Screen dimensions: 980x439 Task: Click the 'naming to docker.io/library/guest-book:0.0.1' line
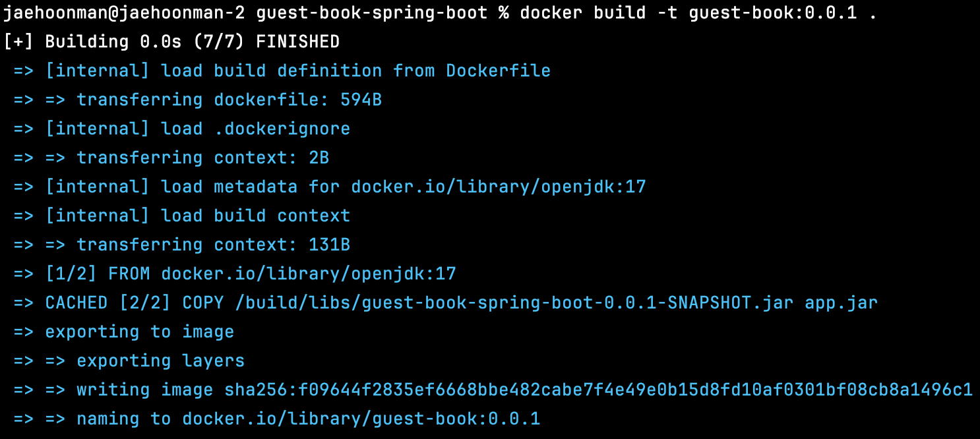coord(276,419)
